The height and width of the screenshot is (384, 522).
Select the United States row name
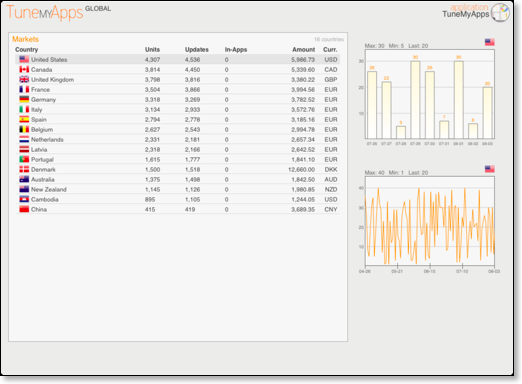tap(49, 60)
